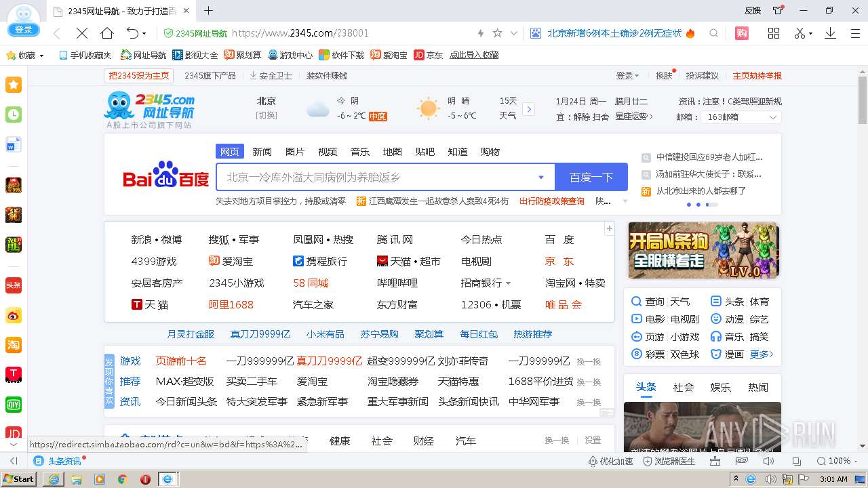Open iQIYI icon in left sidebar
The height and width of the screenshot is (488, 868).
[14, 405]
